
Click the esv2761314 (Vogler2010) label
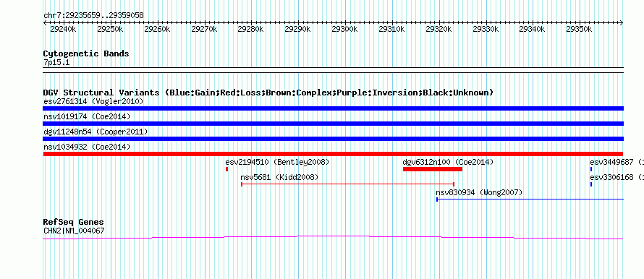pos(93,101)
